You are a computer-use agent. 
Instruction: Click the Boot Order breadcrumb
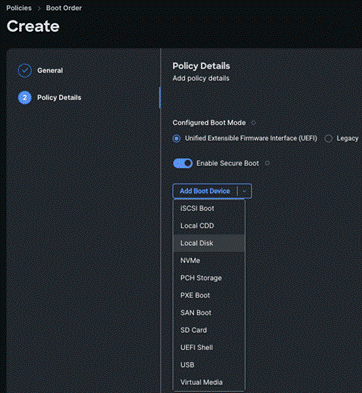click(64, 8)
